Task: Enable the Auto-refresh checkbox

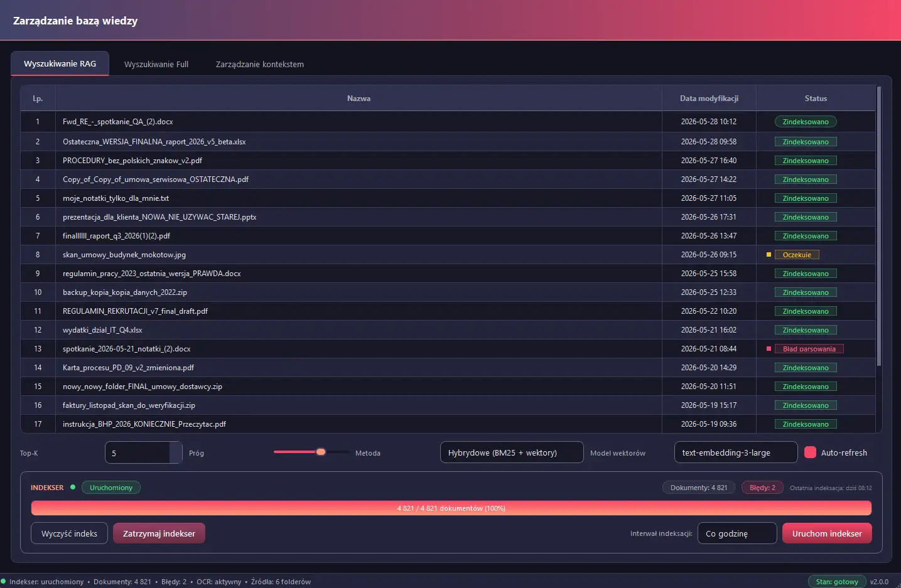Action: click(x=810, y=452)
